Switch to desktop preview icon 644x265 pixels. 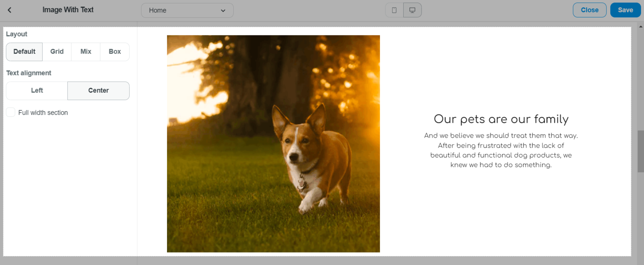click(x=413, y=10)
